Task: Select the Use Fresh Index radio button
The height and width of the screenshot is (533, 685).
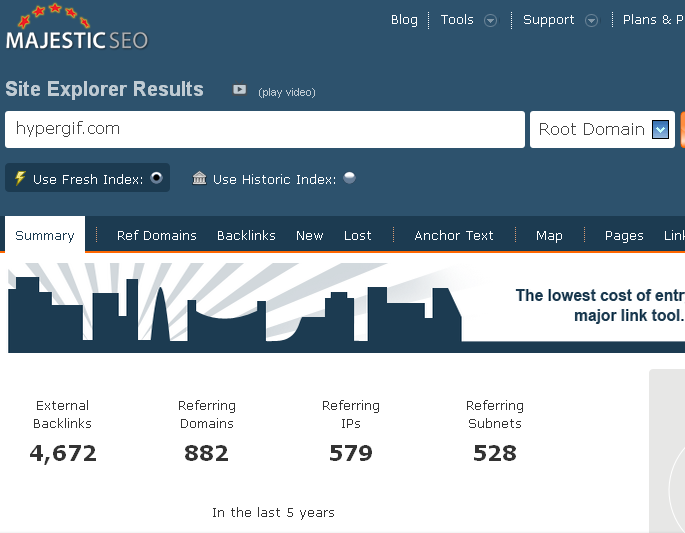Action: (x=156, y=177)
